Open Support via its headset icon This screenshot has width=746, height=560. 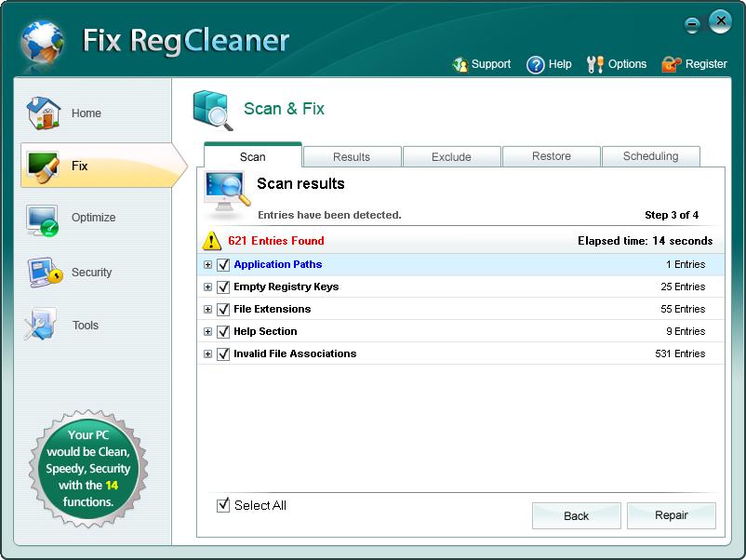click(x=460, y=64)
